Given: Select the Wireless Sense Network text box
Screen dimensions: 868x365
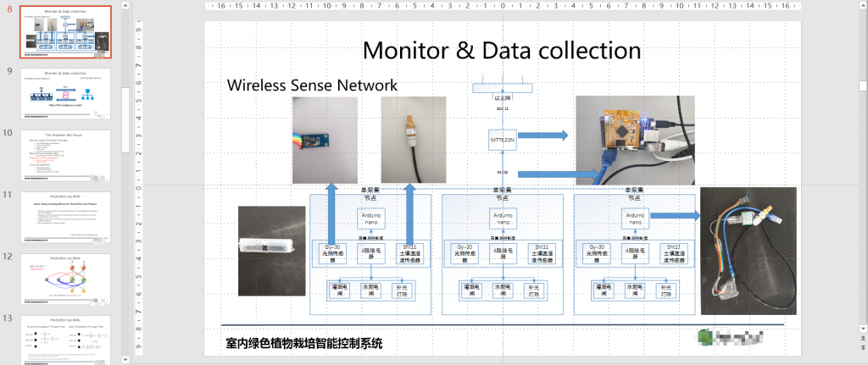Looking at the screenshot, I should (x=312, y=86).
